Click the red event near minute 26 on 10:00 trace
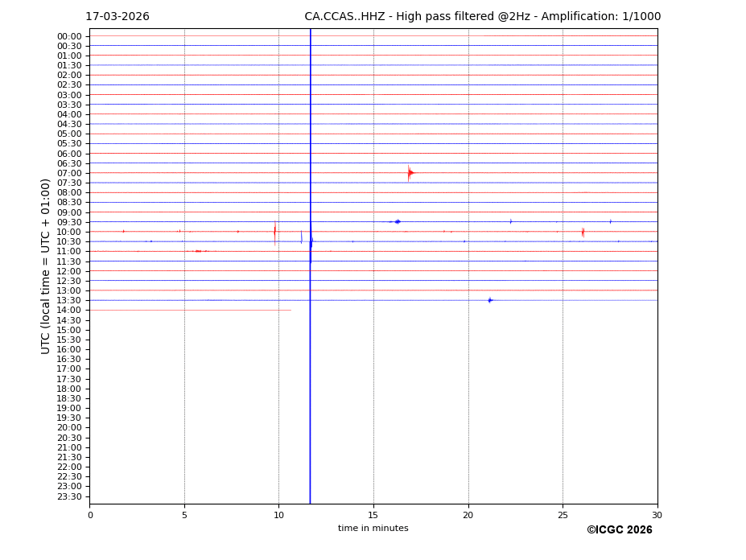Viewport: 746px width, 560px height. pos(583,232)
